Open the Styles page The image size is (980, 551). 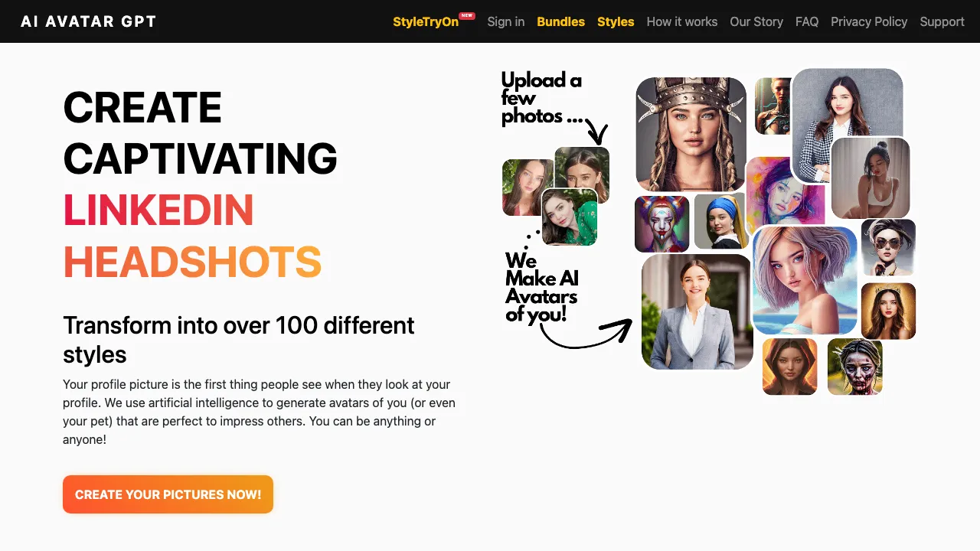point(616,21)
